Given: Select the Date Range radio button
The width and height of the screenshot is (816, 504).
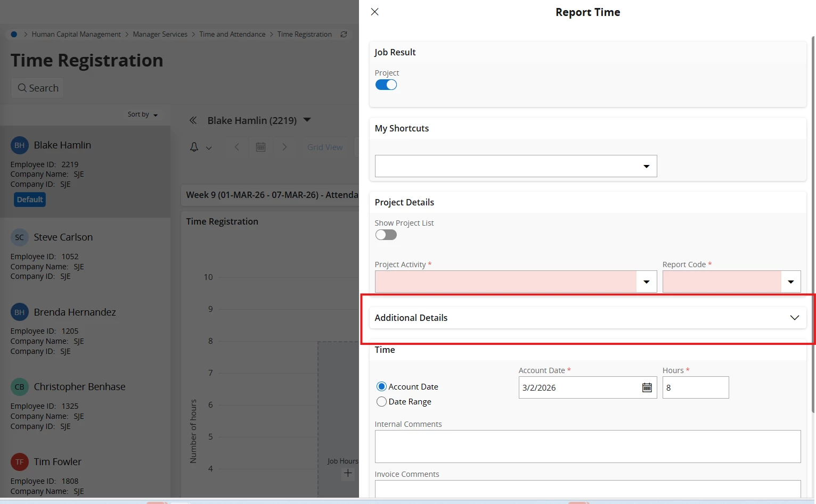Looking at the screenshot, I should point(381,402).
